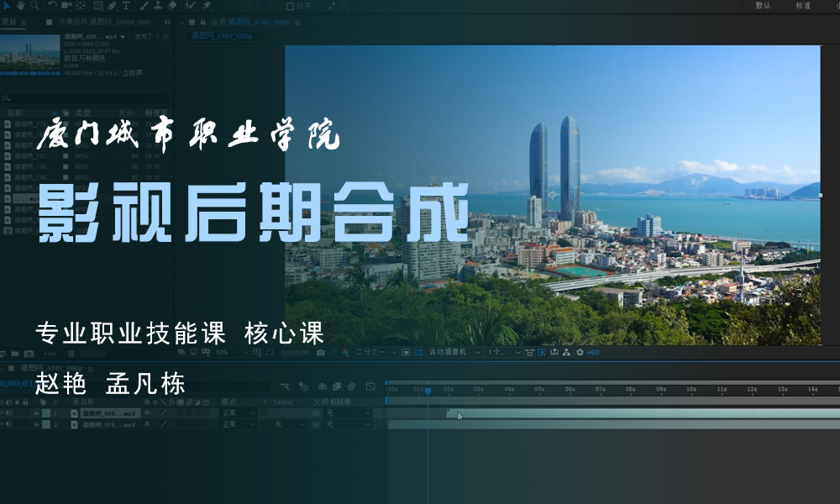Delete selected project item with trash icon
The height and width of the screenshot is (504, 840).
[x=71, y=354]
